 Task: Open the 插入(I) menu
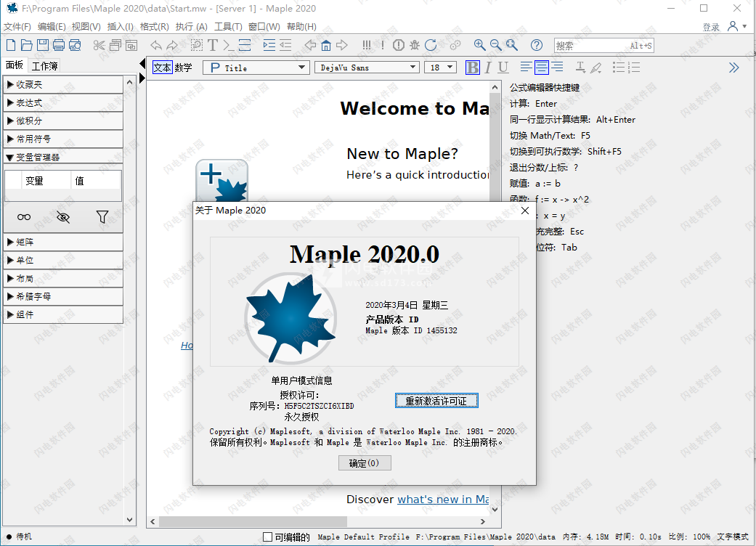[120, 27]
